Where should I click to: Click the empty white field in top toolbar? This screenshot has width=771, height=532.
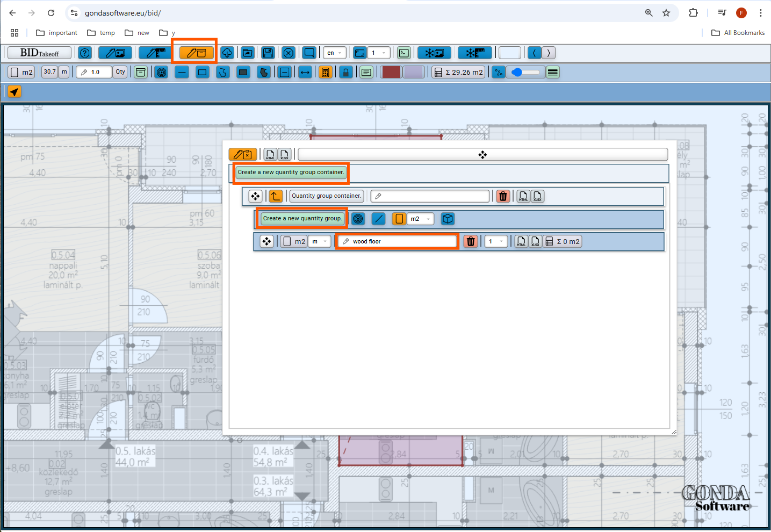pos(510,53)
